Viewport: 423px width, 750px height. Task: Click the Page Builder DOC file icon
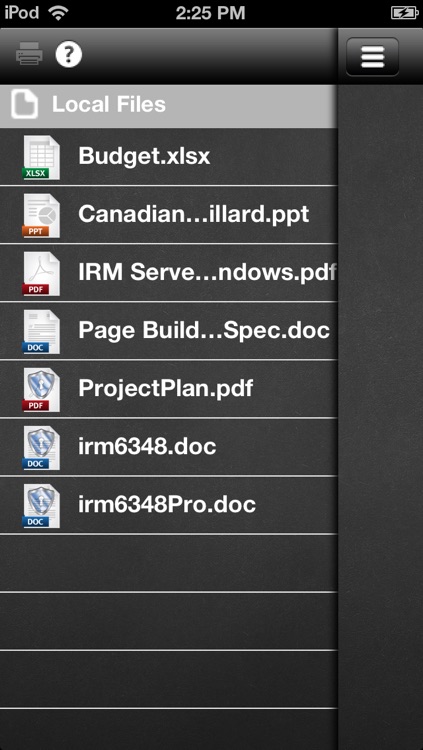[x=42, y=331]
